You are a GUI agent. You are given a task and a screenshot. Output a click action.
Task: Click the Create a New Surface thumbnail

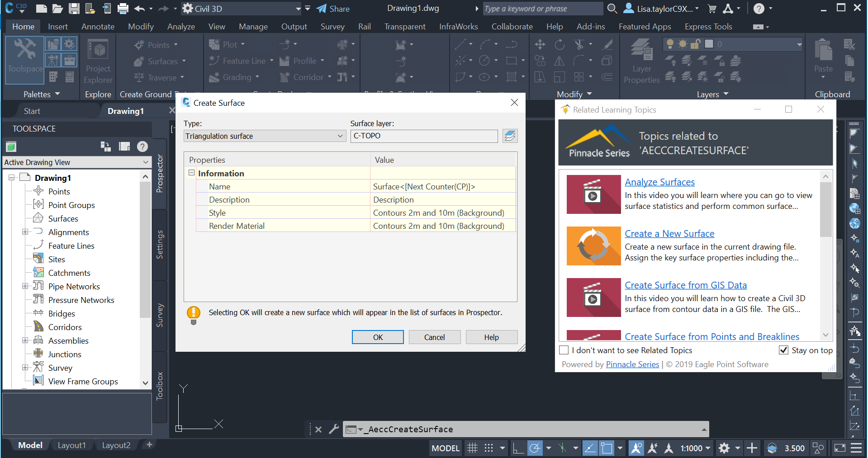pyautogui.click(x=593, y=246)
